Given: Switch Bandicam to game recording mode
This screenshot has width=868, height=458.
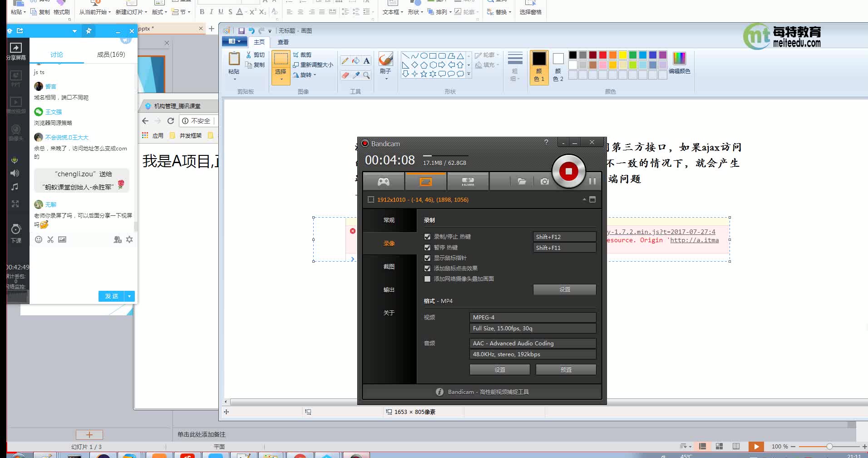Looking at the screenshot, I should pos(384,182).
